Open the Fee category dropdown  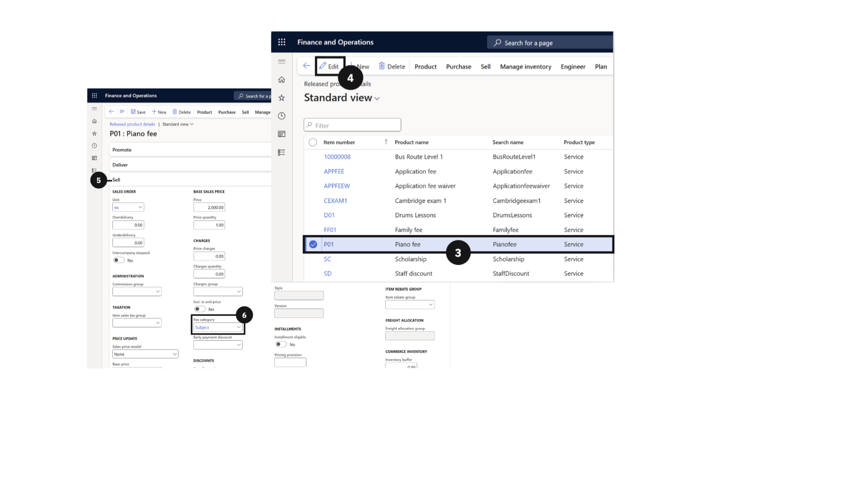[217, 327]
